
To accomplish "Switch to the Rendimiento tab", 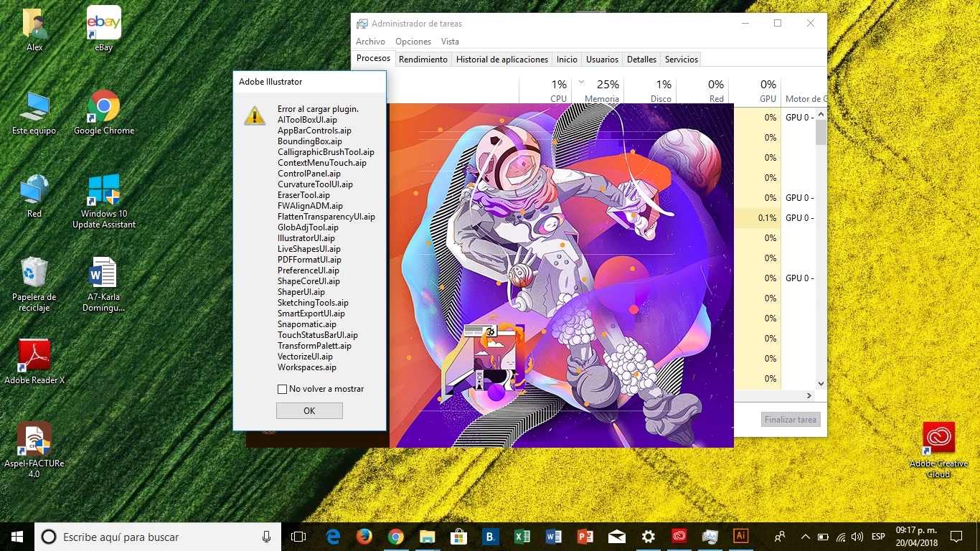I will pyautogui.click(x=423, y=60).
